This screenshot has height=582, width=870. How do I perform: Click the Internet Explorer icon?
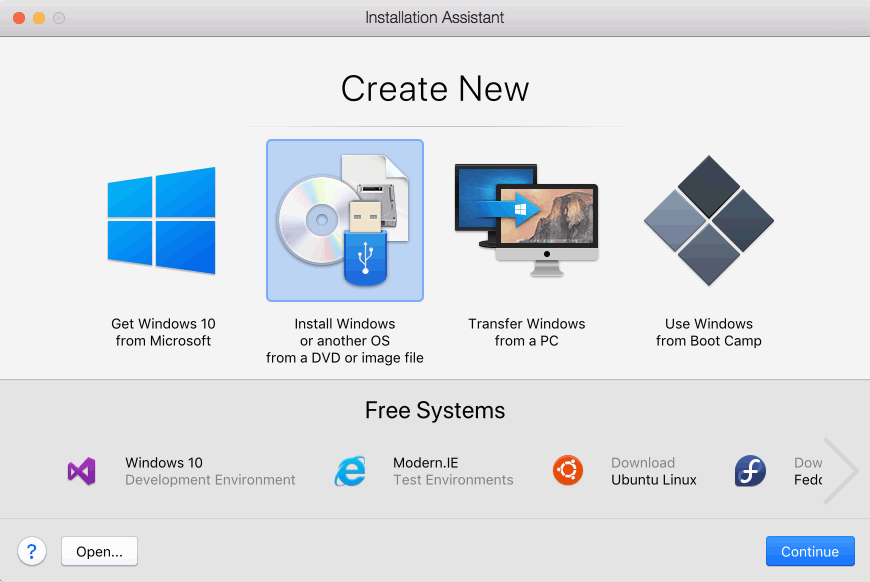(350, 472)
